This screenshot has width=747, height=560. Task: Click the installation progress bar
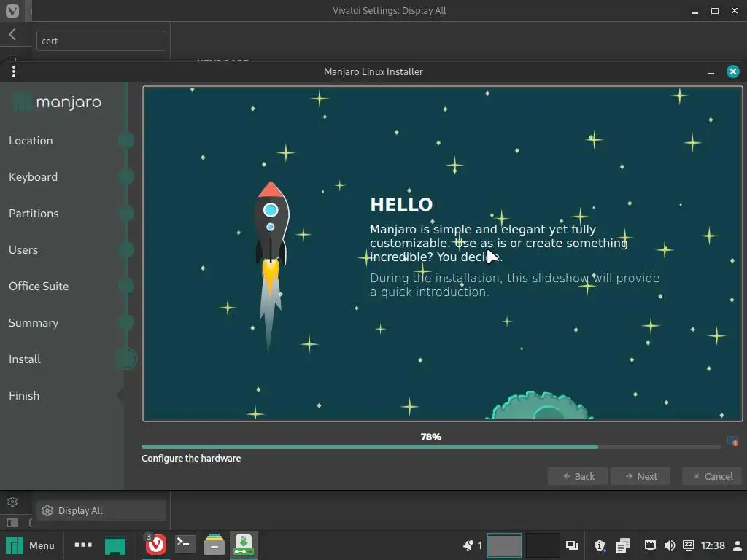point(430,447)
